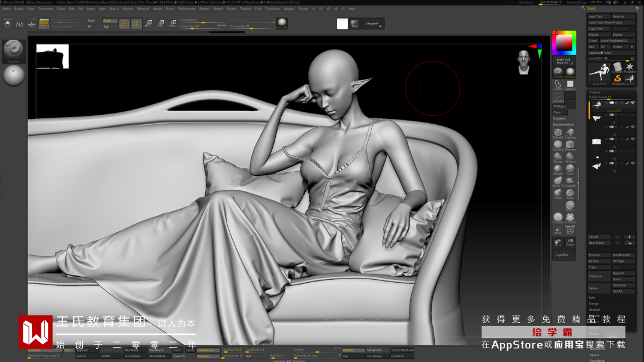Pick a color in the color picker square

564,43
